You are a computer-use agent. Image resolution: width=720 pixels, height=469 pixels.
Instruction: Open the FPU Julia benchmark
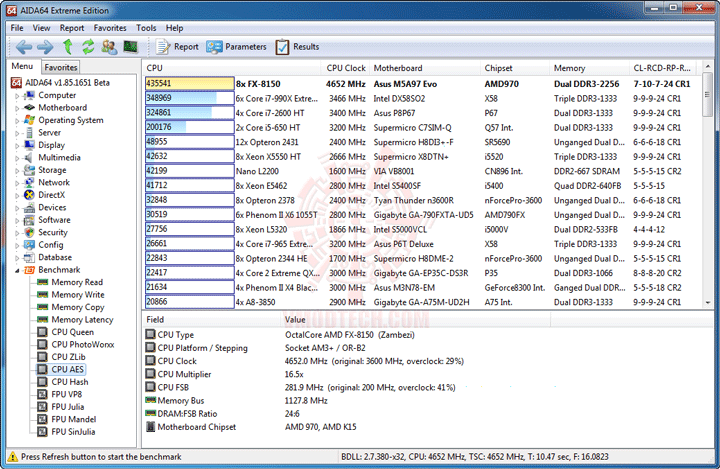68,407
